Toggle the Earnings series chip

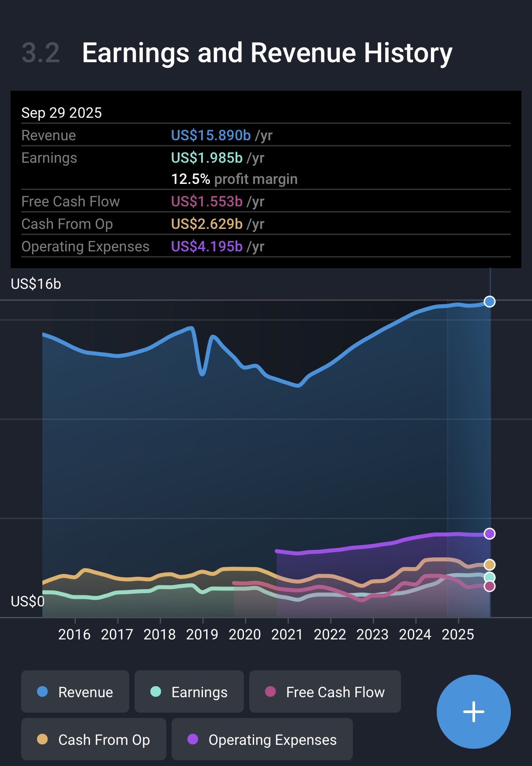click(189, 691)
